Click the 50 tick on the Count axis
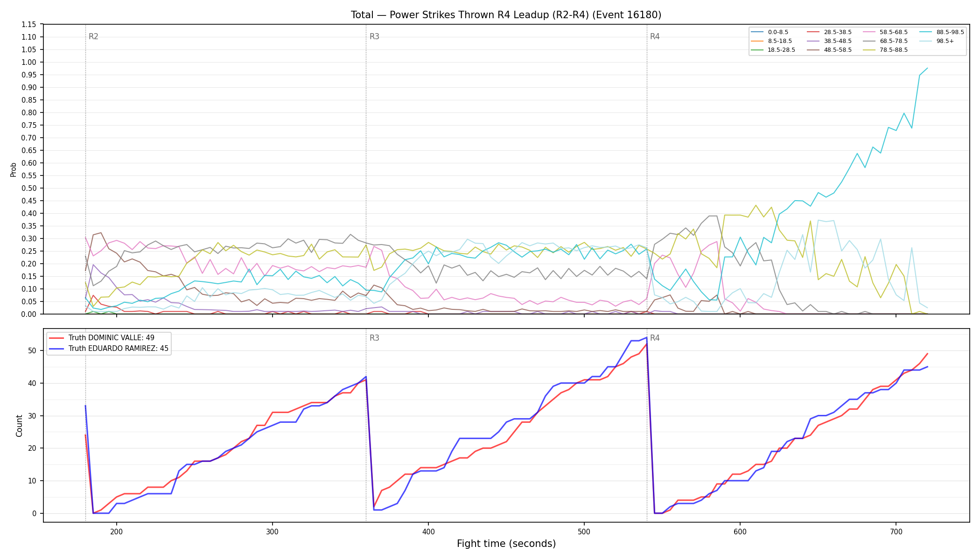This screenshot has width=980, height=560. 32,350
